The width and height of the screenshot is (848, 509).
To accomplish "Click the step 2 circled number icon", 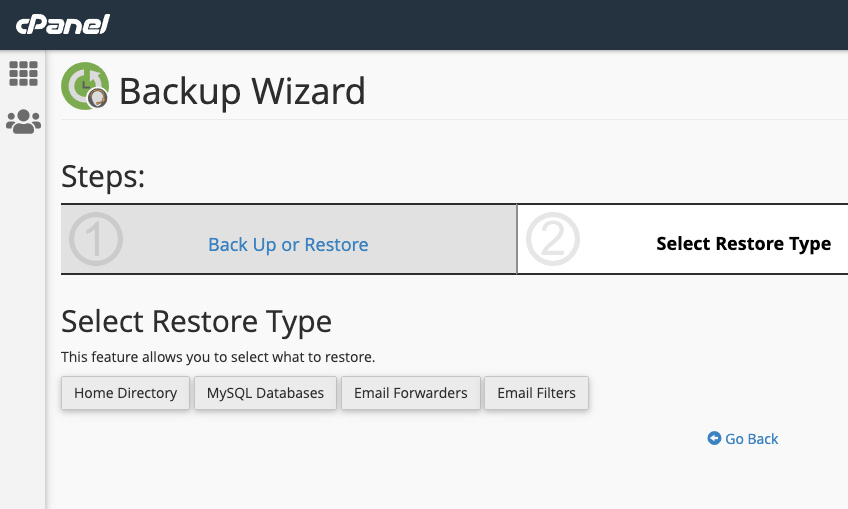I will [552, 240].
